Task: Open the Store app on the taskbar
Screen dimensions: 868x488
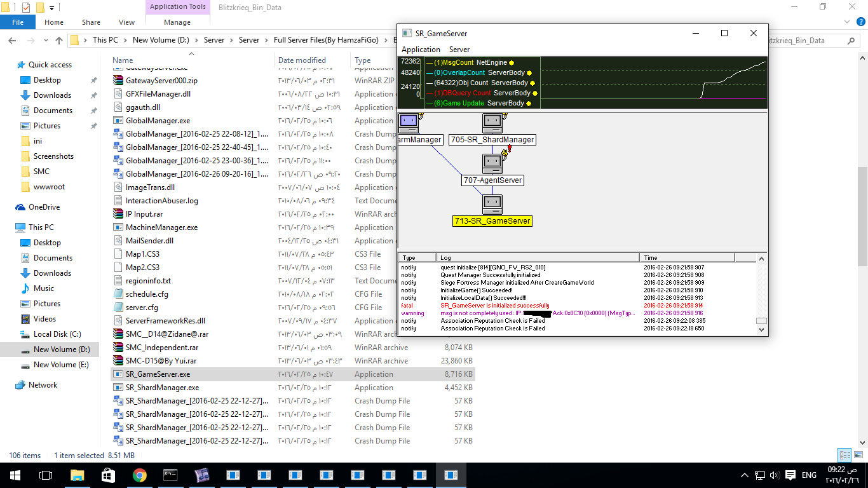Action: [108, 475]
